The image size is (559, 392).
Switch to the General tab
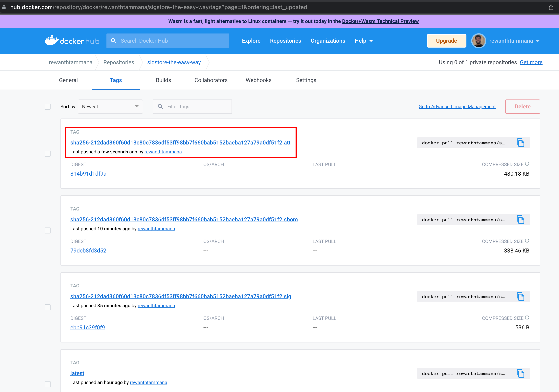point(68,80)
